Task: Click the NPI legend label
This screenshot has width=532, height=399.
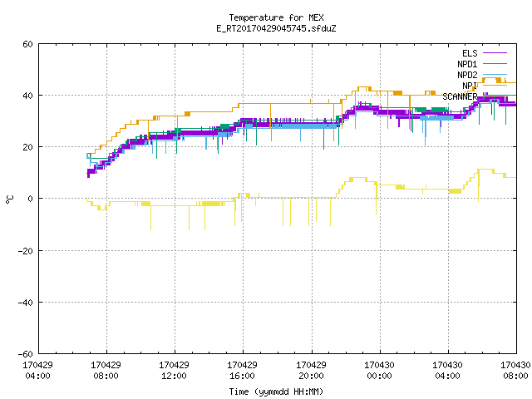Action: [x=470, y=86]
